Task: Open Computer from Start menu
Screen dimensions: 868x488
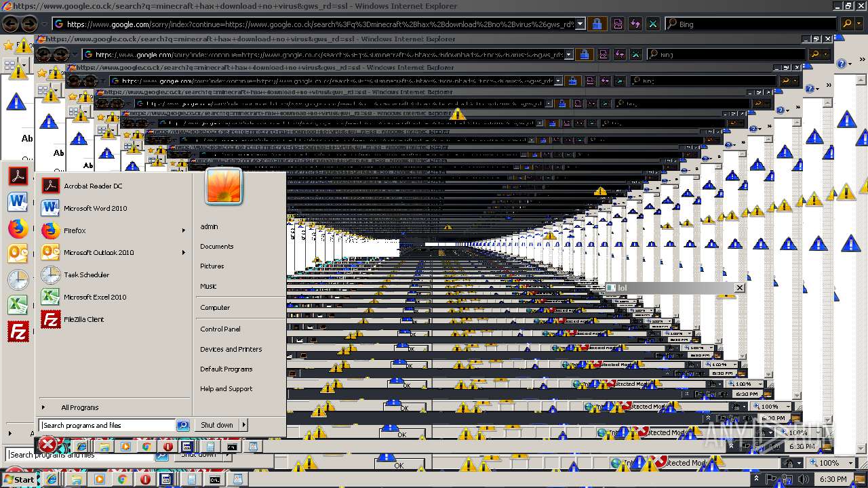Action: pyautogui.click(x=215, y=307)
